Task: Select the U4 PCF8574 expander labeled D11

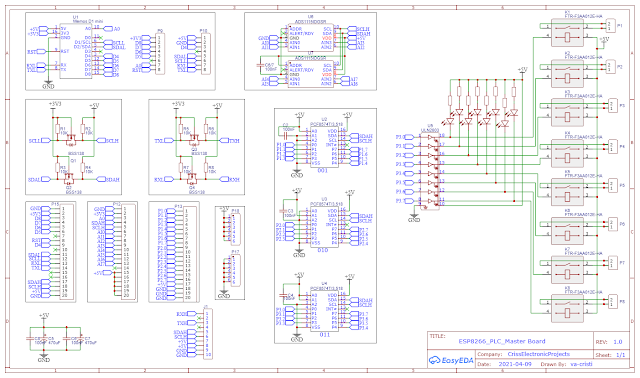Action: tap(324, 311)
